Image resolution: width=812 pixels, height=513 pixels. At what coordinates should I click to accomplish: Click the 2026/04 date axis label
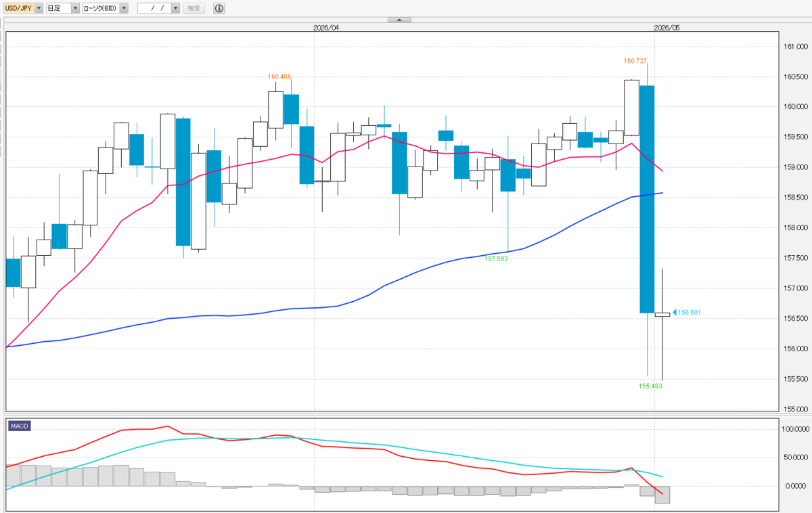tap(327, 28)
